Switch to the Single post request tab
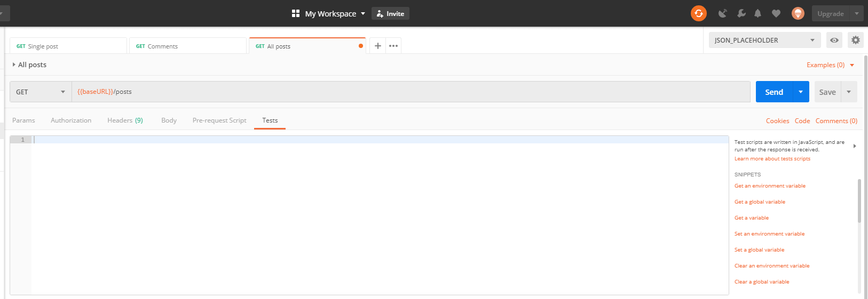The height and width of the screenshot is (299, 868). click(68, 46)
